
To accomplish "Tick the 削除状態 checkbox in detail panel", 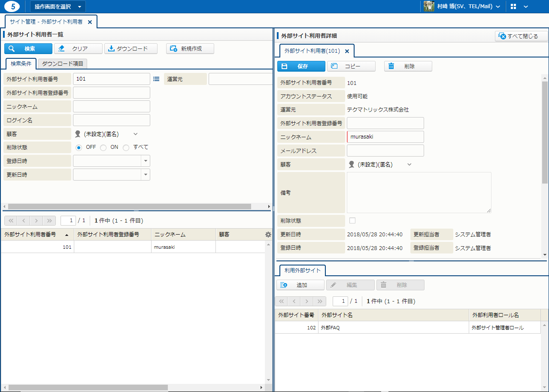I will pos(352,220).
